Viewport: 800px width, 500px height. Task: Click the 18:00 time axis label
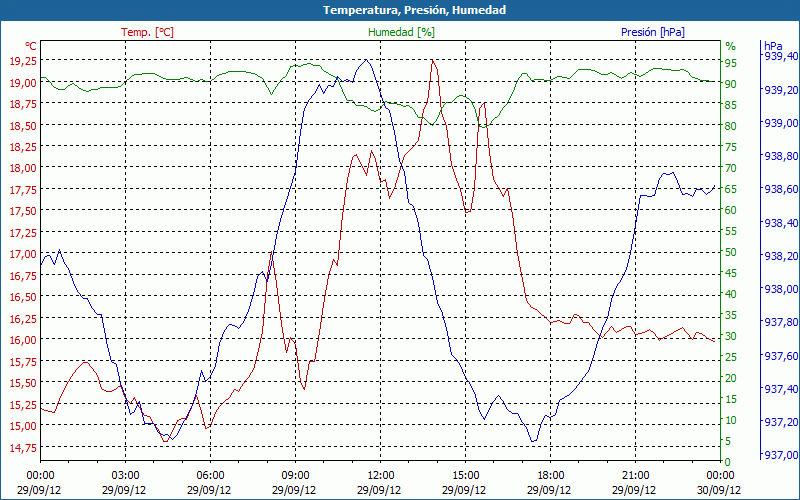(551, 475)
